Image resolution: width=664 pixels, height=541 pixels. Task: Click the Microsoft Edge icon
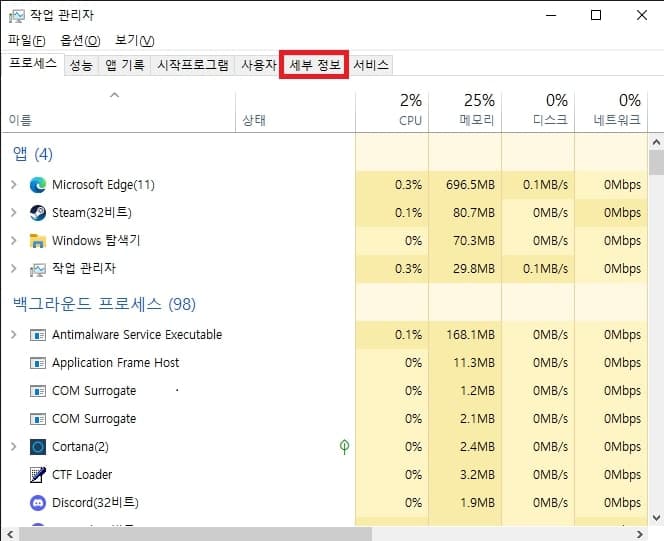pyautogui.click(x=38, y=185)
